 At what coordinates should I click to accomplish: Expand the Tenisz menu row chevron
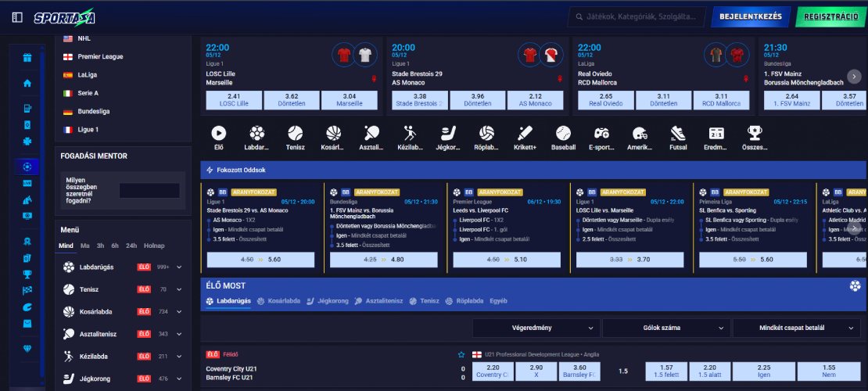tap(179, 289)
